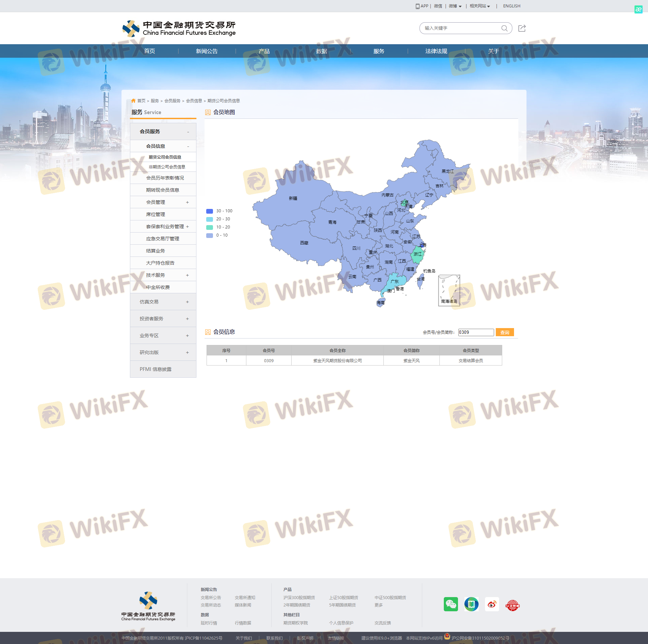The width and height of the screenshot is (648, 644).
Task: Click the blue book icon in footer
Action: click(x=471, y=604)
